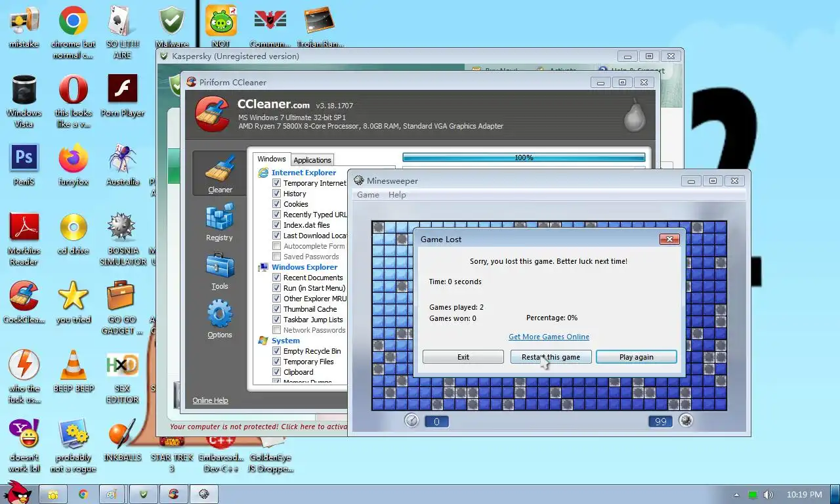Image resolution: width=840 pixels, height=504 pixels.
Task: Open the 'TrojanRan...' desktop icon
Action: [320, 28]
